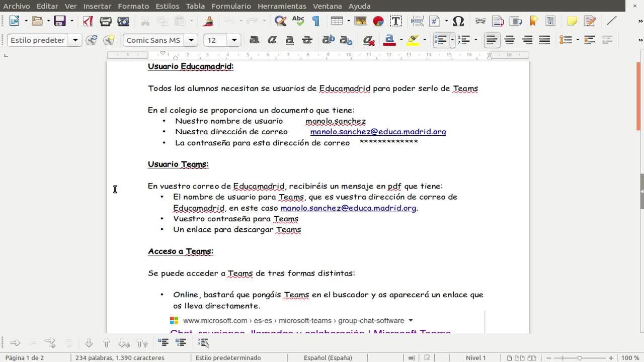
Task: Expand the bullet list styles arrow
Action: pos(452,40)
